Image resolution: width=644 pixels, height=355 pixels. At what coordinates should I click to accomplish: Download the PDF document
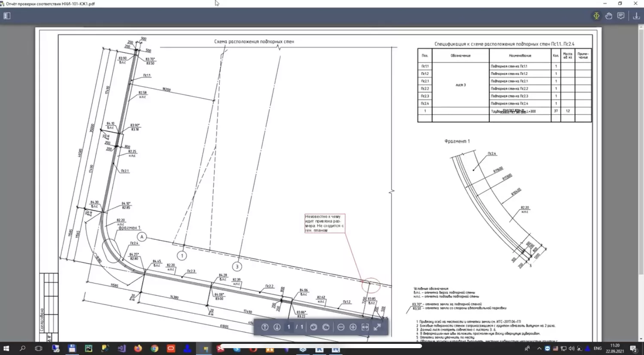click(636, 16)
